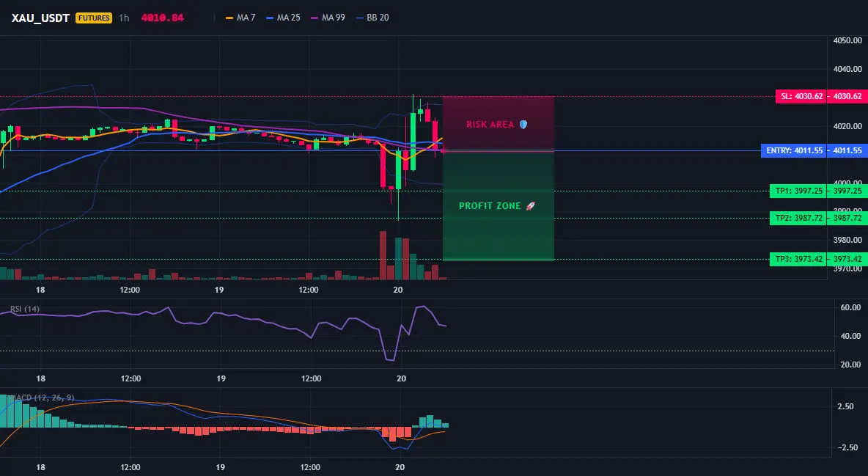The image size is (868, 476).
Task: Click date 19 on MACD time axis
Action: pyautogui.click(x=221, y=467)
